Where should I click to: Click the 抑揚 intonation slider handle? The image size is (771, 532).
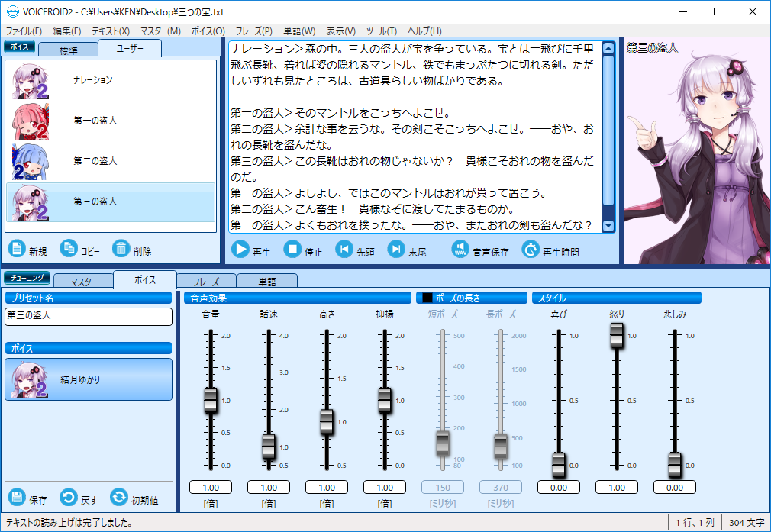(x=385, y=400)
